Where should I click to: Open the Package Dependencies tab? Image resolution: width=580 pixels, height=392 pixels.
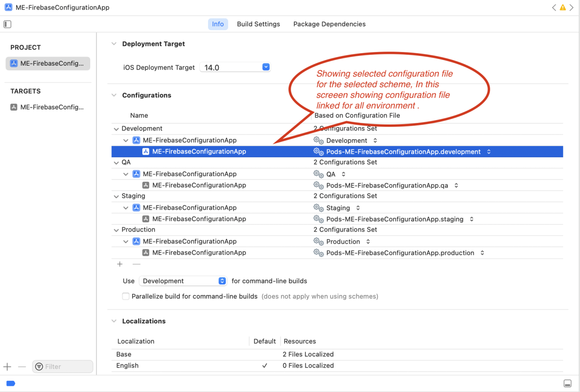329,24
